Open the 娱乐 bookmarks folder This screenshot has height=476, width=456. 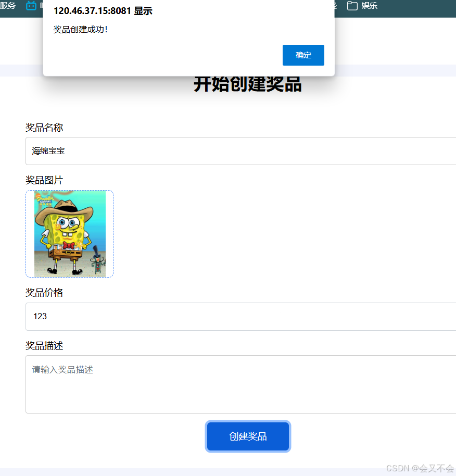coord(362,5)
